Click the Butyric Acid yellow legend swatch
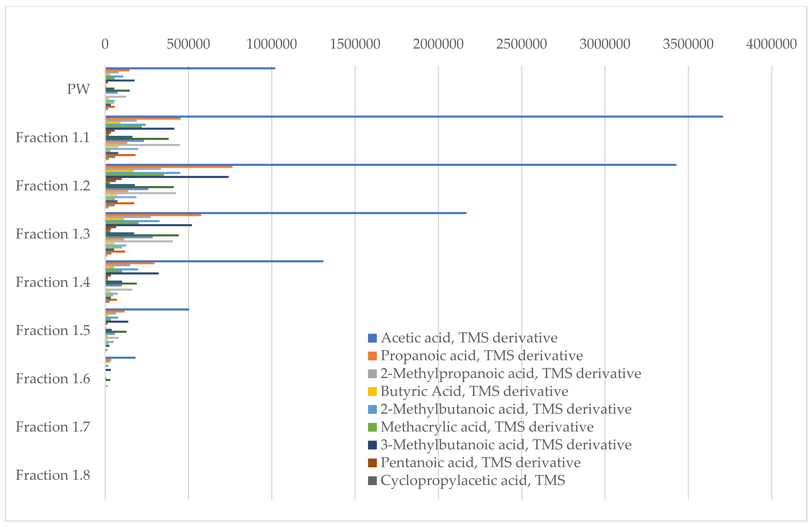The image size is (812, 527). click(x=372, y=392)
